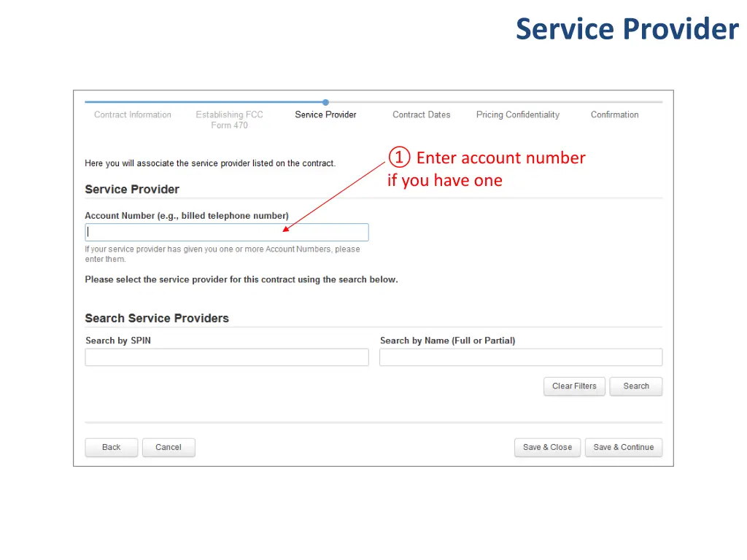747x560 pixels.
Task: Click the 'Account Number (e.g., billed telephone number)' label
Action: point(187,216)
